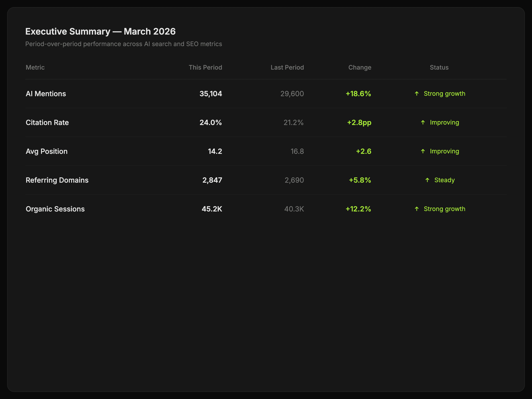Viewport: 532px width, 399px height.
Task: Click the +18.6% change value
Action: (358, 94)
